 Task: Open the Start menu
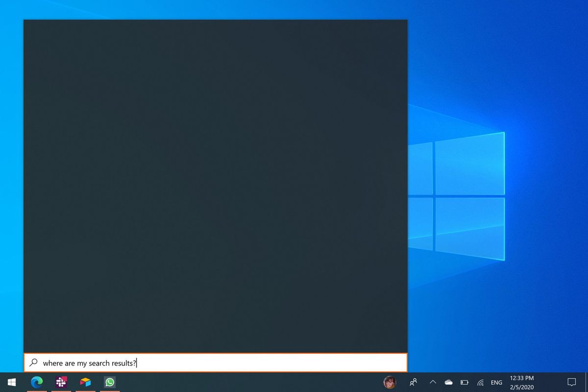pos(11,382)
